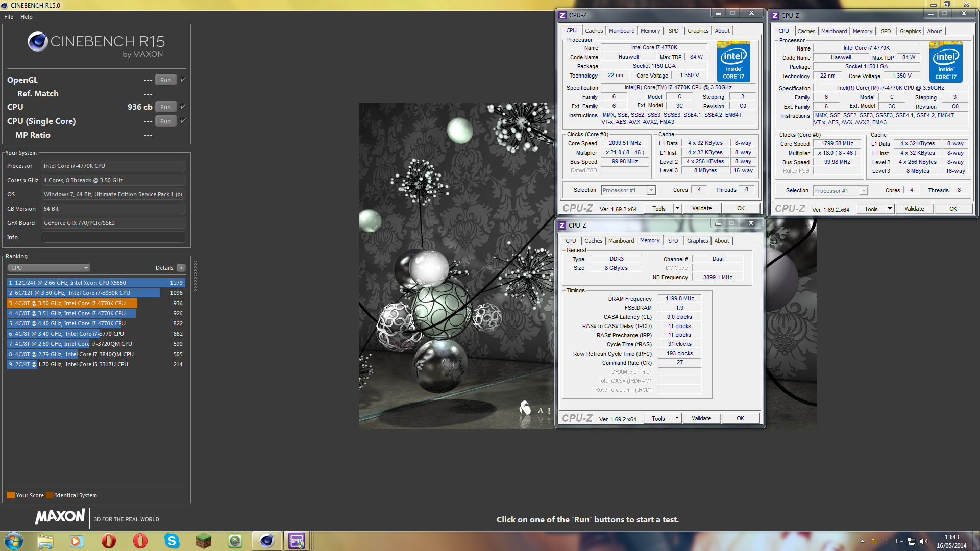This screenshot has width=980, height=551.
Task: Toggle the OpenGL test checkmark
Action: tap(183, 79)
